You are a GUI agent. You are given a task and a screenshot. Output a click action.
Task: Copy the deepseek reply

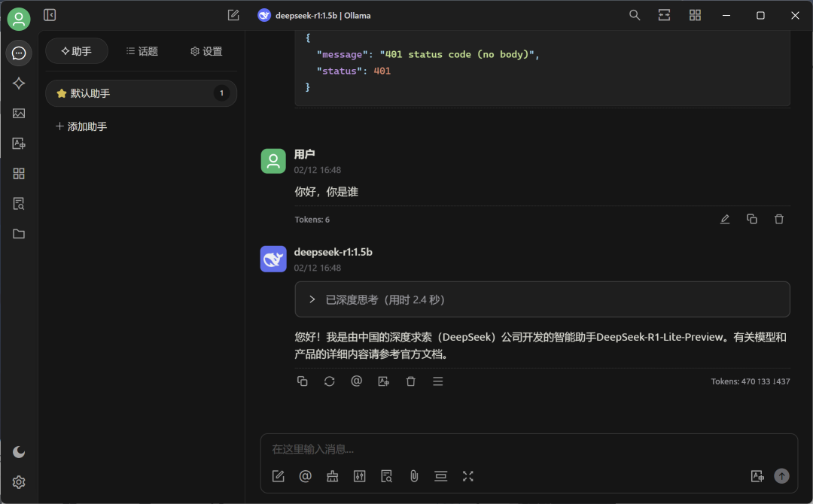(x=303, y=381)
